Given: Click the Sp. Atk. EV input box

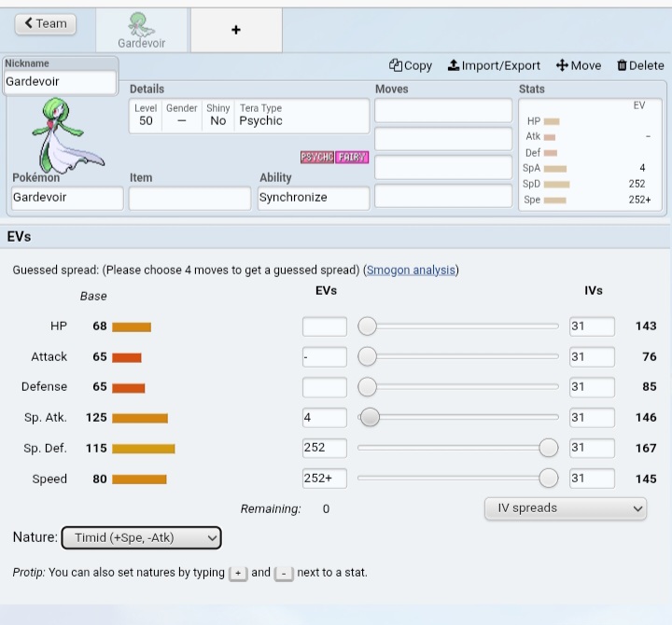Looking at the screenshot, I should point(325,418).
